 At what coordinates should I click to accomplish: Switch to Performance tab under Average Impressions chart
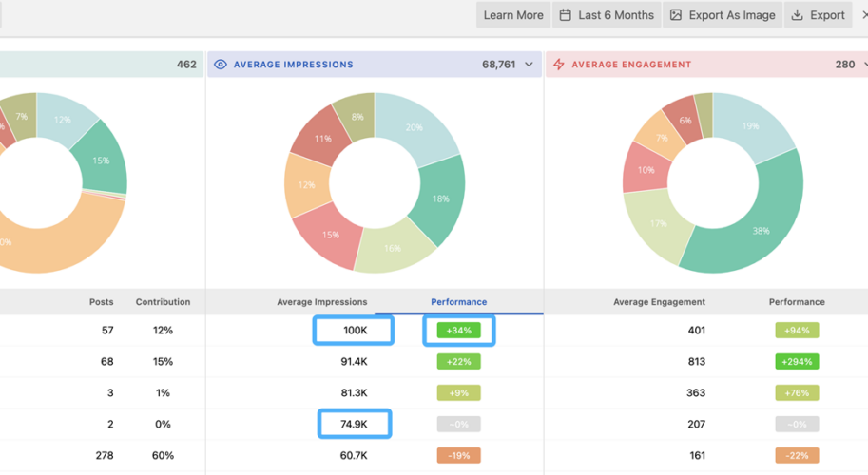click(458, 302)
